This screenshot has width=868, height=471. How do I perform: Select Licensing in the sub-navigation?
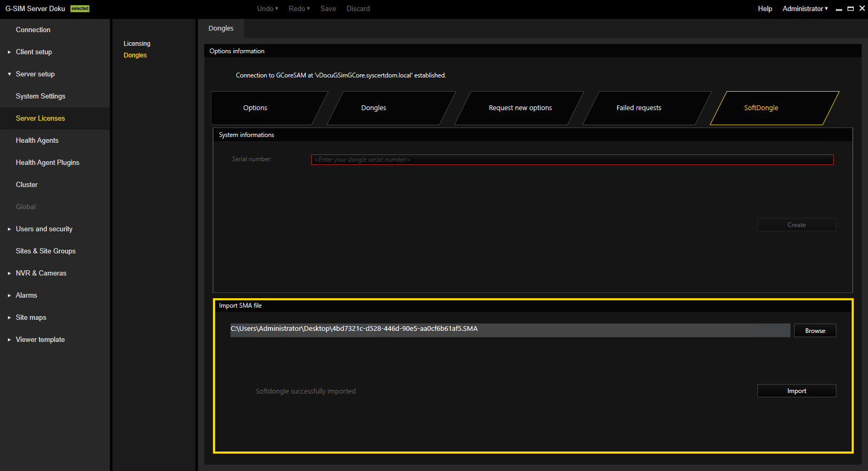[x=137, y=44]
